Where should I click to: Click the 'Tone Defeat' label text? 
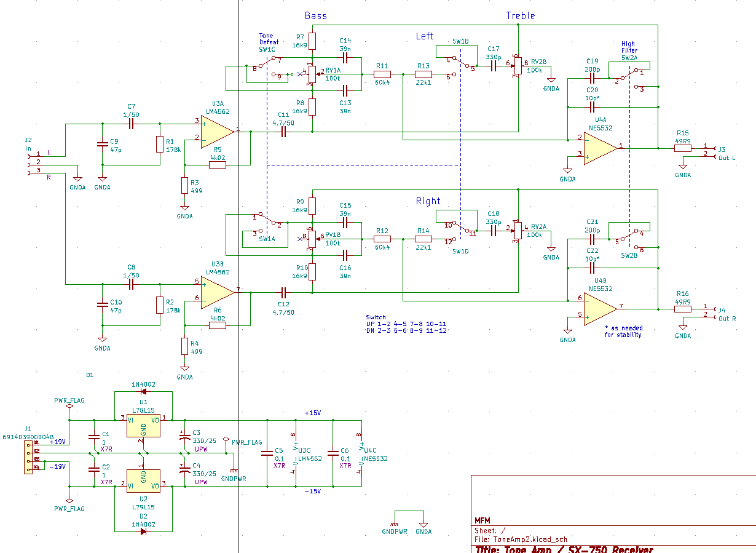click(x=269, y=39)
